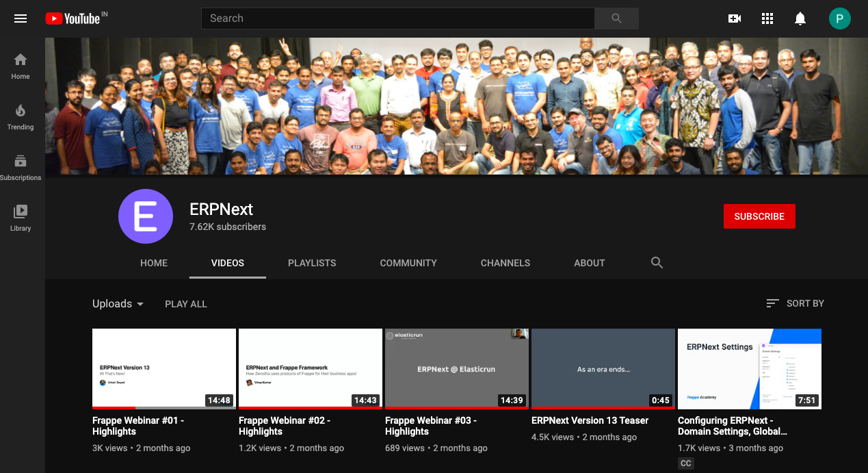Expand the Uploads dropdown
Image resolution: width=868 pixels, height=473 pixels.
coord(118,304)
